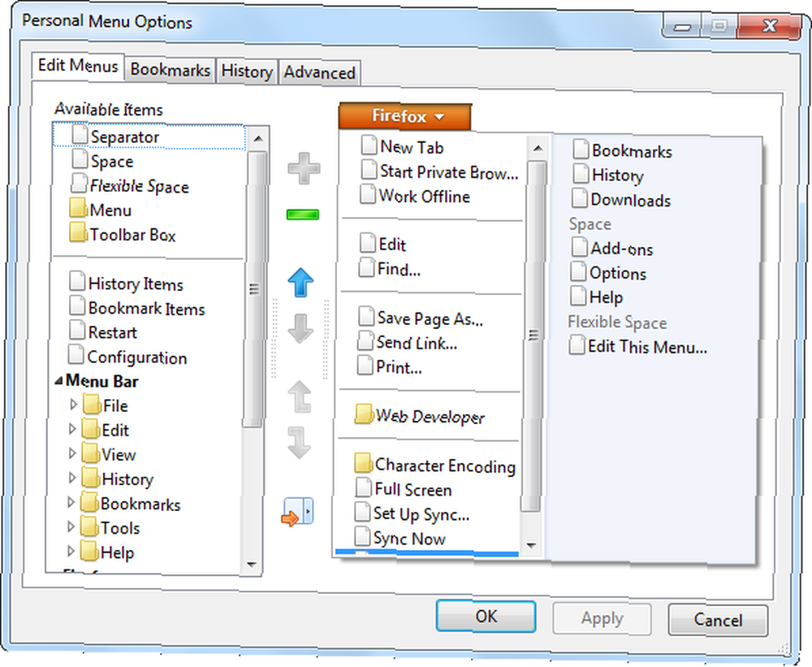Expand the File folder in Menu Bar
812x667 pixels.
pyautogui.click(x=73, y=405)
